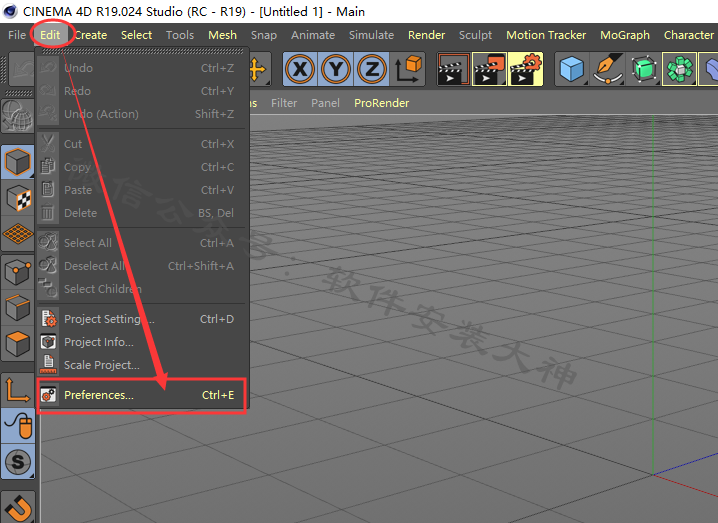This screenshot has height=523, width=718.
Task: Open Project Settings from Edit menu
Action: pyautogui.click(x=142, y=319)
